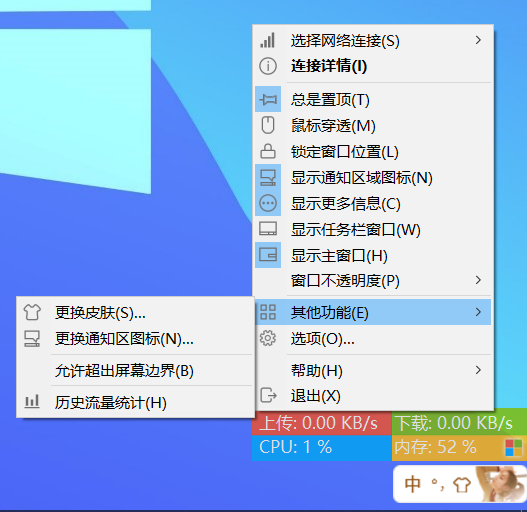The image size is (527, 512).
Task: Enable 显示任务栏窗口(W)
Action: pos(373,229)
